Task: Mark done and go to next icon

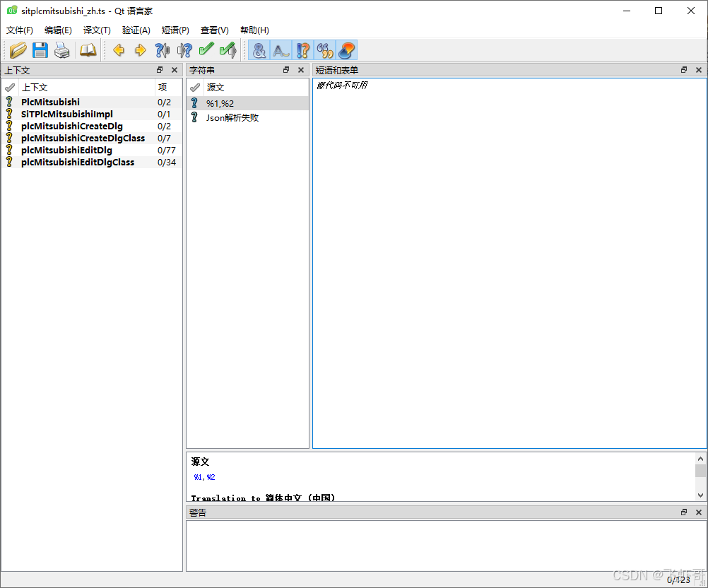Action: click(228, 50)
